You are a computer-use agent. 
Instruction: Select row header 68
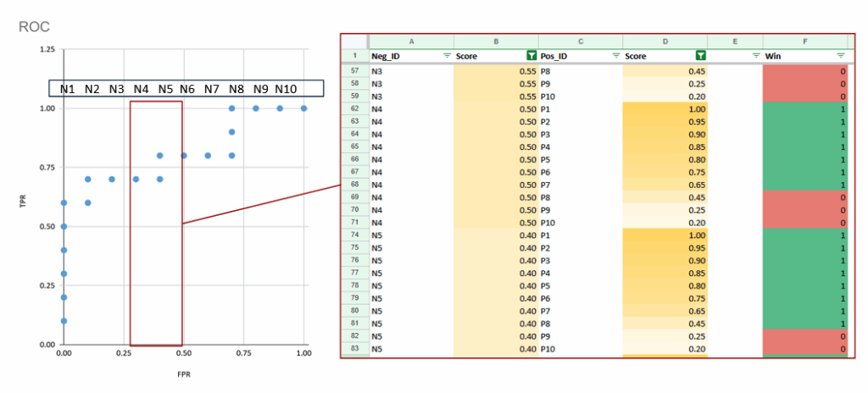coord(355,185)
